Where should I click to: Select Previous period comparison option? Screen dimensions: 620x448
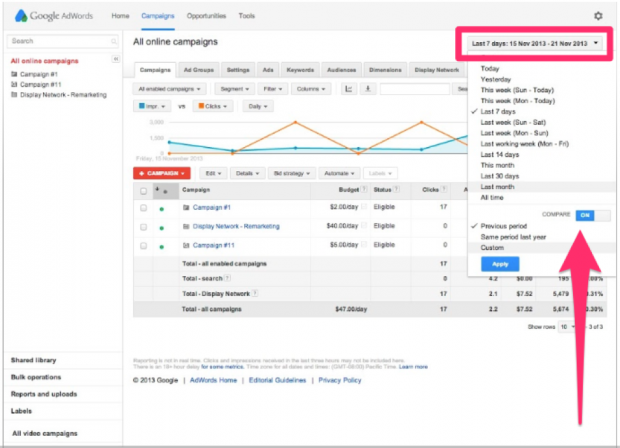point(503,226)
